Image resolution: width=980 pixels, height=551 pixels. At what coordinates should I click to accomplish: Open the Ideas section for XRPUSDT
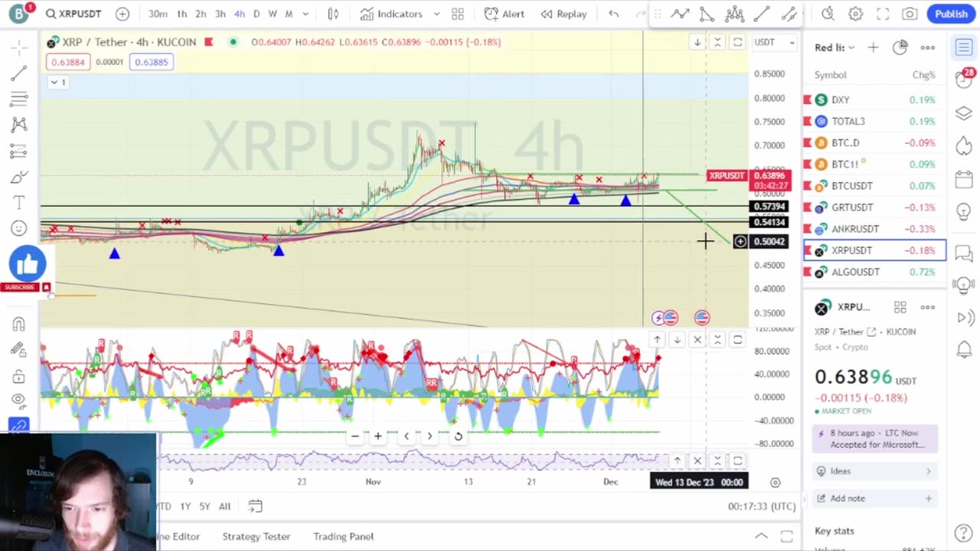(x=874, y=471)
